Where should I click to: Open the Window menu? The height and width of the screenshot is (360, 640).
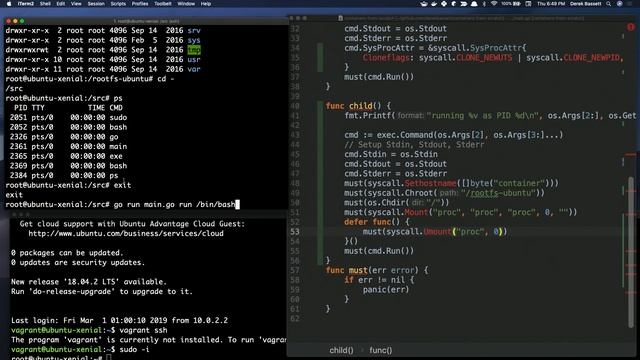click(186, 4)
